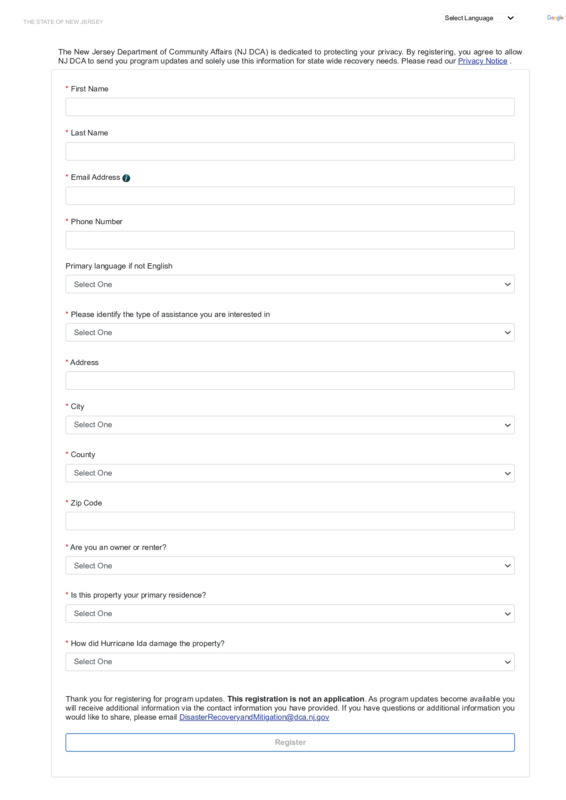Screen dimensions: 566x800
Task: Open the owner or renter dropdown
Action: click(290, 566)
